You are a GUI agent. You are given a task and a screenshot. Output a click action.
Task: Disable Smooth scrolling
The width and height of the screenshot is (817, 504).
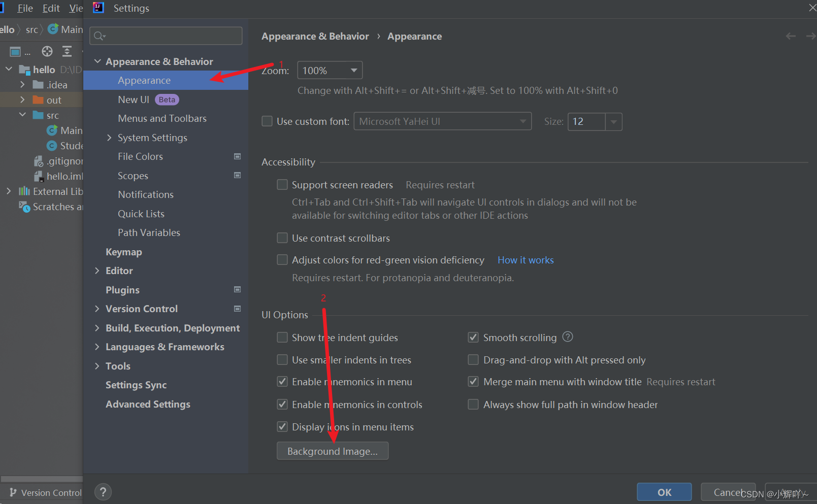click(473, 337)
